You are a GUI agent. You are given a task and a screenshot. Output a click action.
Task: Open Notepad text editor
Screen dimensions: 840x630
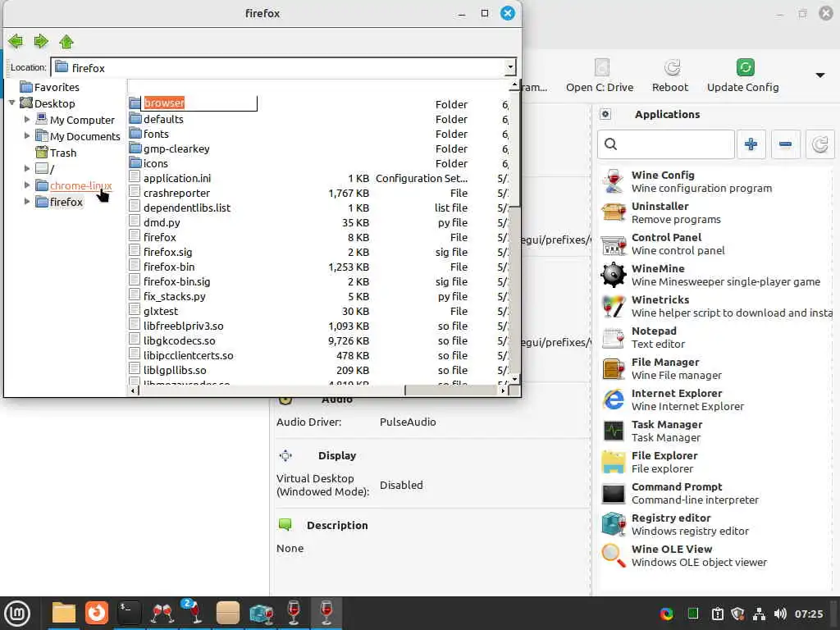tap(715, 337)
